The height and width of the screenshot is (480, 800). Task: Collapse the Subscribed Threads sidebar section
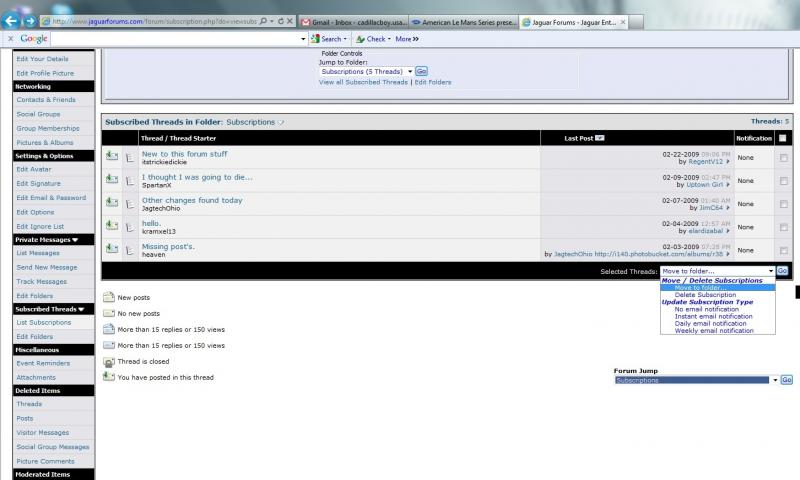[x=81, y=309]
